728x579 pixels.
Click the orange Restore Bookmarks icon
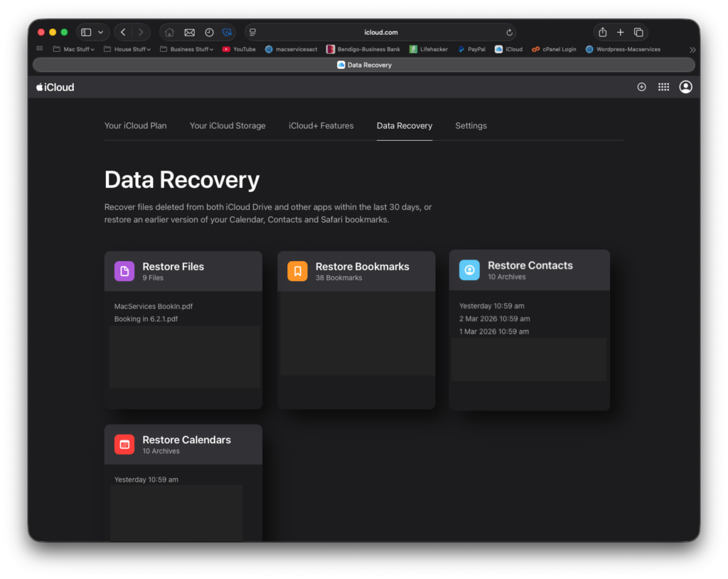[297, 271]
